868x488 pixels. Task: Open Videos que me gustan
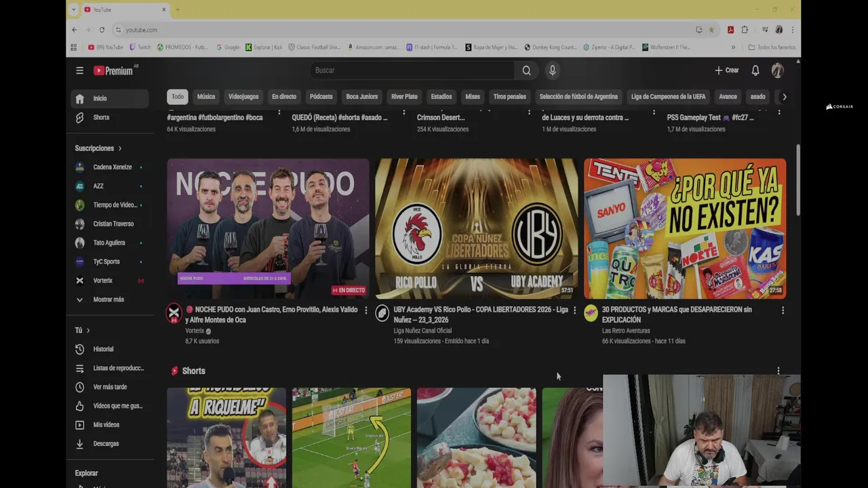point(111,406)
